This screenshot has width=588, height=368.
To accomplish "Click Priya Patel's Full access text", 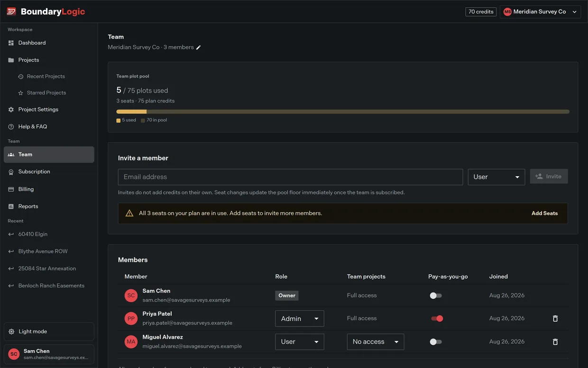I will 362,319.
